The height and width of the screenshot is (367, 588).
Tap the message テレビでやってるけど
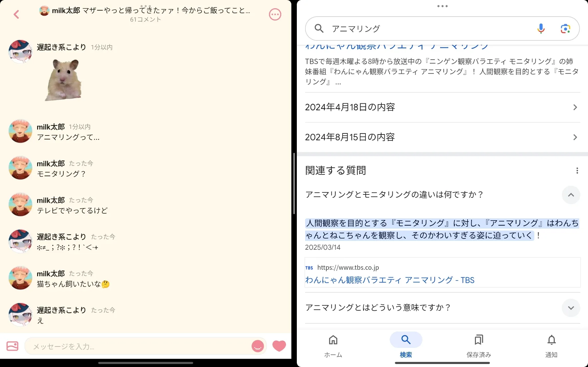pyautogui.click(x=72, y=211)
